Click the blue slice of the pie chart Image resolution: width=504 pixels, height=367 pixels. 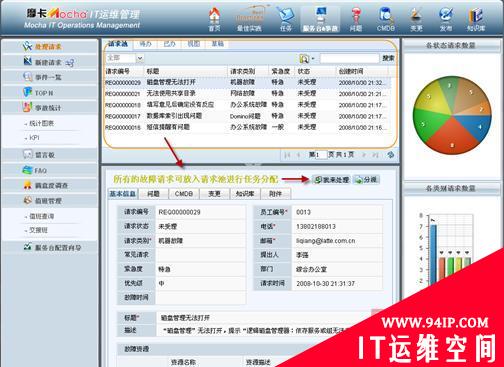pos(476,126)
